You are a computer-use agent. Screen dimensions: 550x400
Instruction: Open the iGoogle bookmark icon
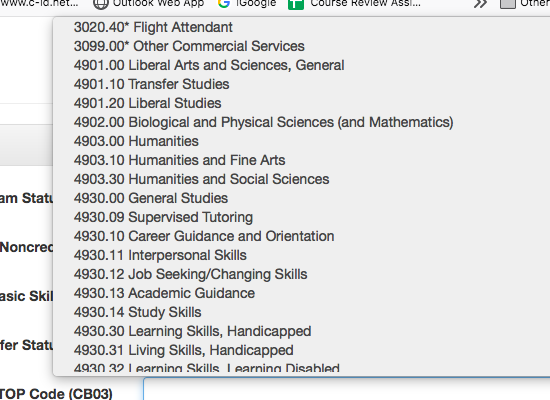coord(224,4)
